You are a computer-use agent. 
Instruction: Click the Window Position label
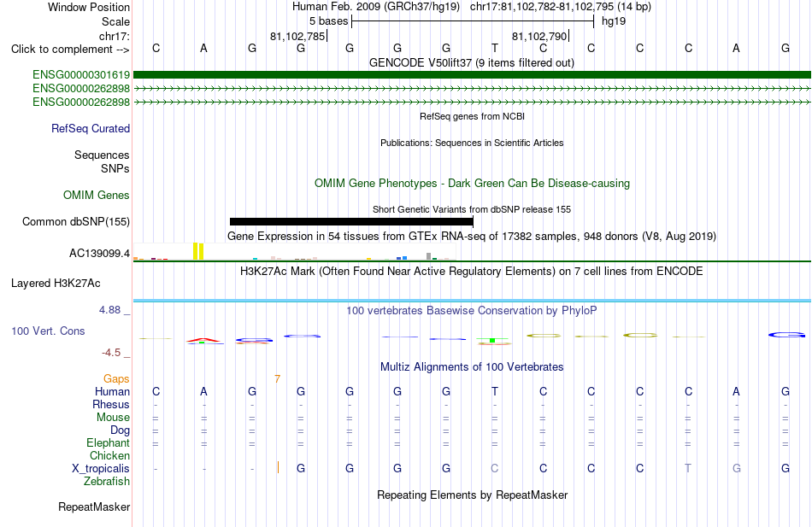(89, 7)
